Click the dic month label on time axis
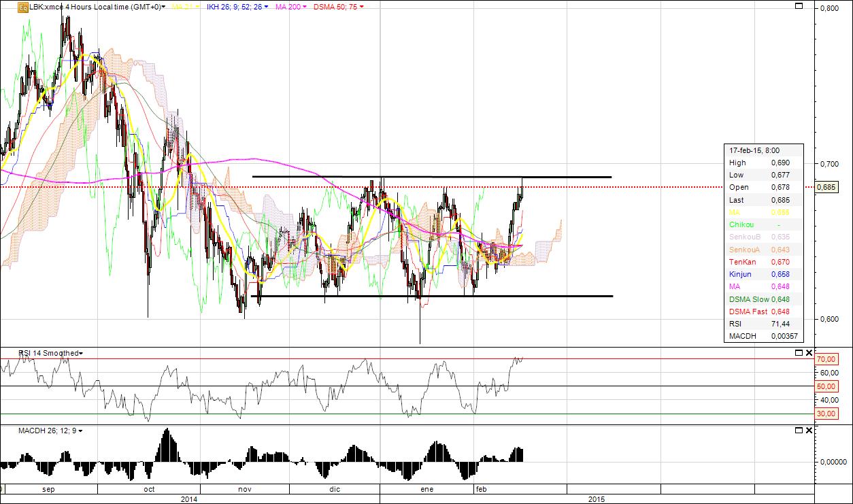This screenshot has width=853, height=504. [335, 489]
